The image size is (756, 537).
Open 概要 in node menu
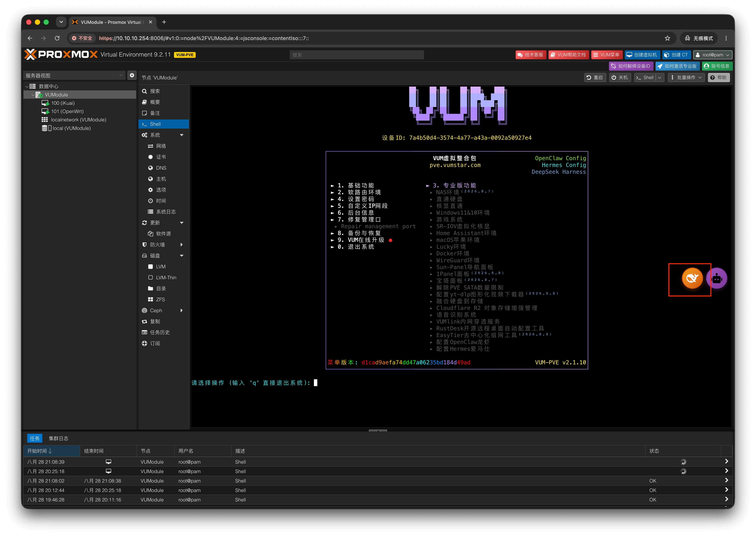click(x=164, y=102)
